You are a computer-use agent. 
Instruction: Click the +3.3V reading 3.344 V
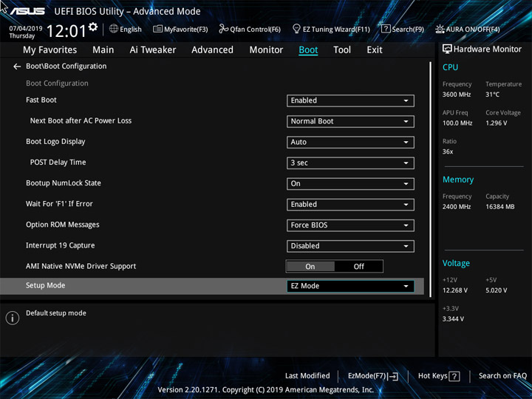pyautogui.click(x=453, y=318)
